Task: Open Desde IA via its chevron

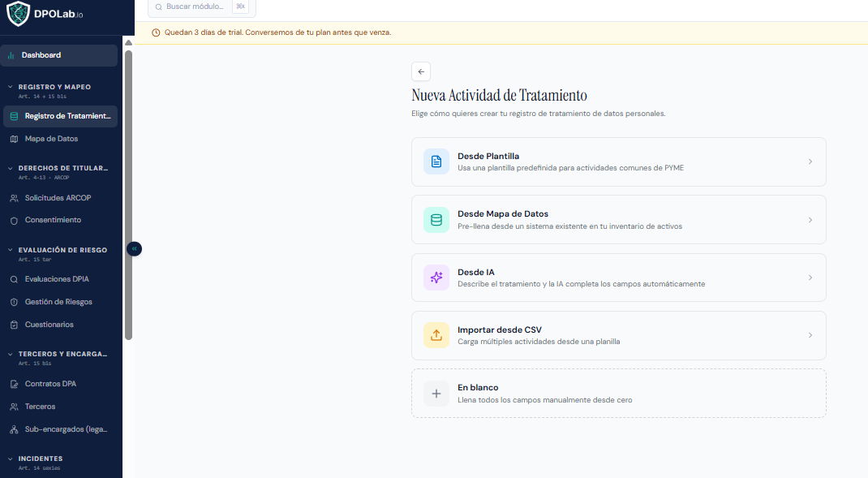Action: [x=810, y=278]
